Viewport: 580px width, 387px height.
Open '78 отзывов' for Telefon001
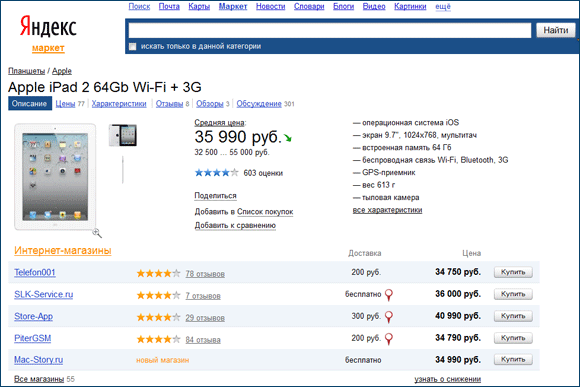click(205, 274)
